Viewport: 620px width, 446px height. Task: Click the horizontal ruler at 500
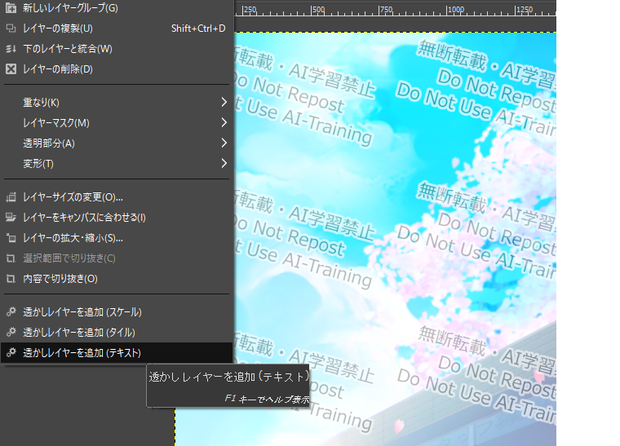tap(318, 10)
